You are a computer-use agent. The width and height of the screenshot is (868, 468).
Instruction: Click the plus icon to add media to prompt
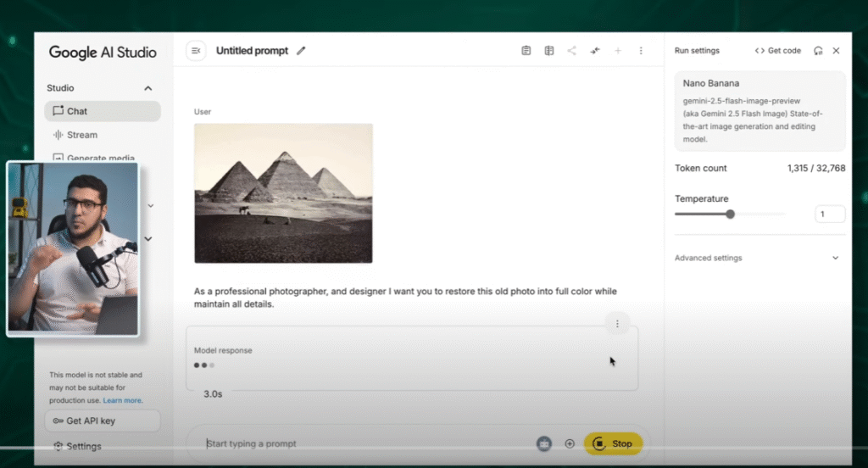pos(570,443)
